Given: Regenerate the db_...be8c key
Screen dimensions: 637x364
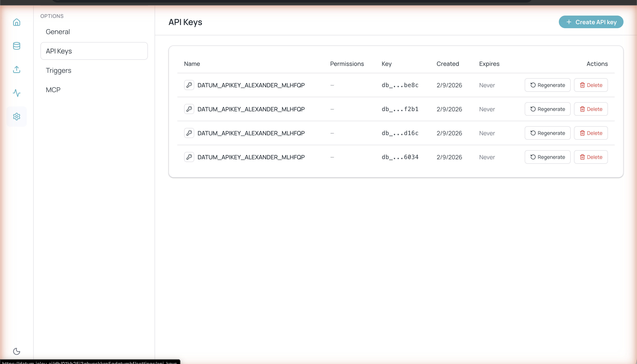Looking at the screenshot, I should point(547,85).
